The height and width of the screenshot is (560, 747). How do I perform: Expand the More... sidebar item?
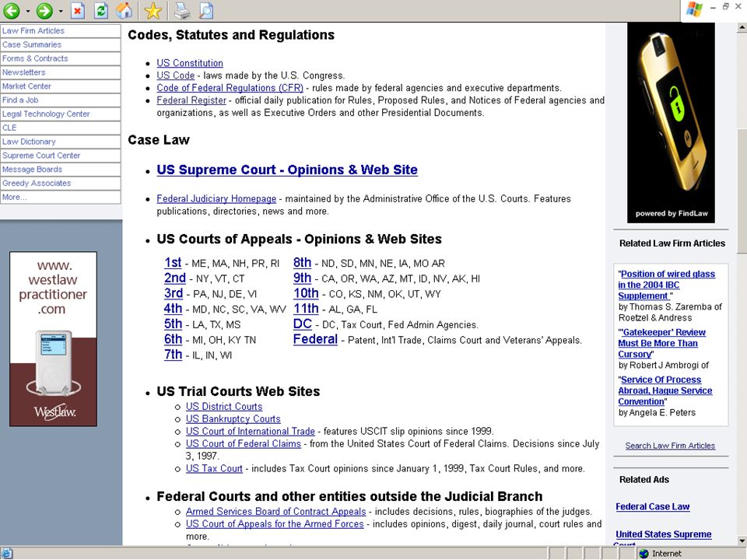60,197
